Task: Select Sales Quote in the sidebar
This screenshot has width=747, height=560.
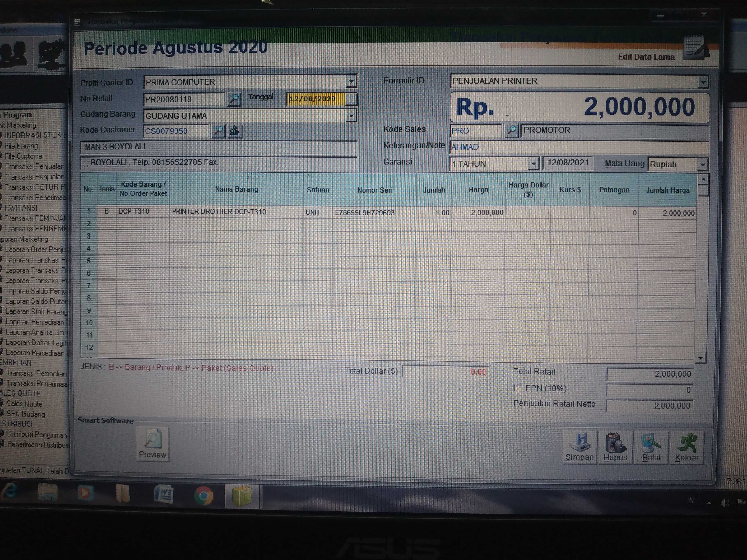Action: pos(24,404)
